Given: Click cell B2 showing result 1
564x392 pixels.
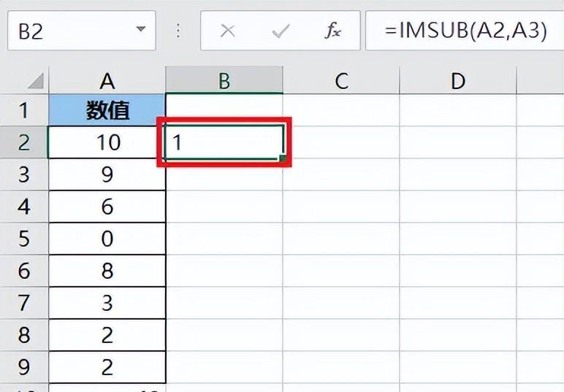Looking at the screenshot, I should [224, 142].
